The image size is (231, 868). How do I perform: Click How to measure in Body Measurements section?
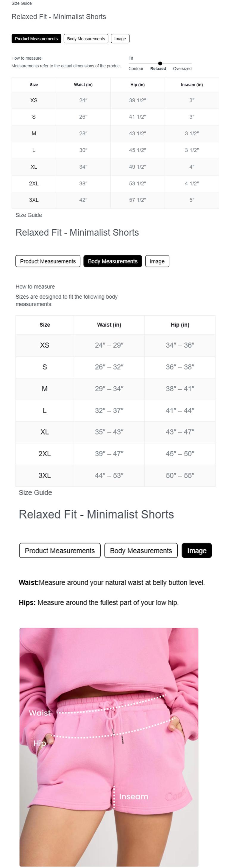[35, 287]
